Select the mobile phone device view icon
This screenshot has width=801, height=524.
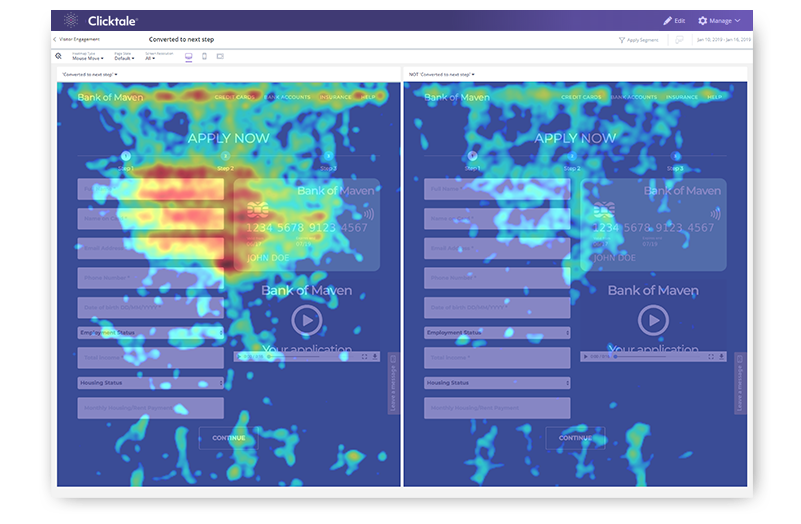click(x=204, y=56)
